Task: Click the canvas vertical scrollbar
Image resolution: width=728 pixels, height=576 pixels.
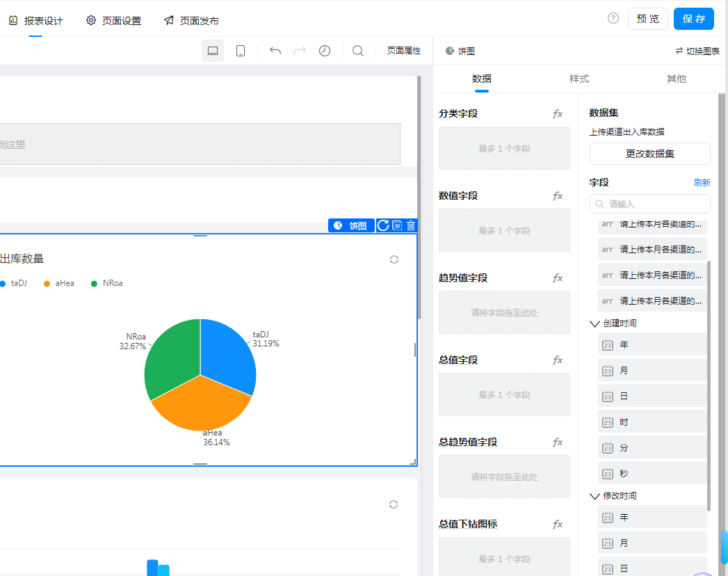Action: click(419, 198)
